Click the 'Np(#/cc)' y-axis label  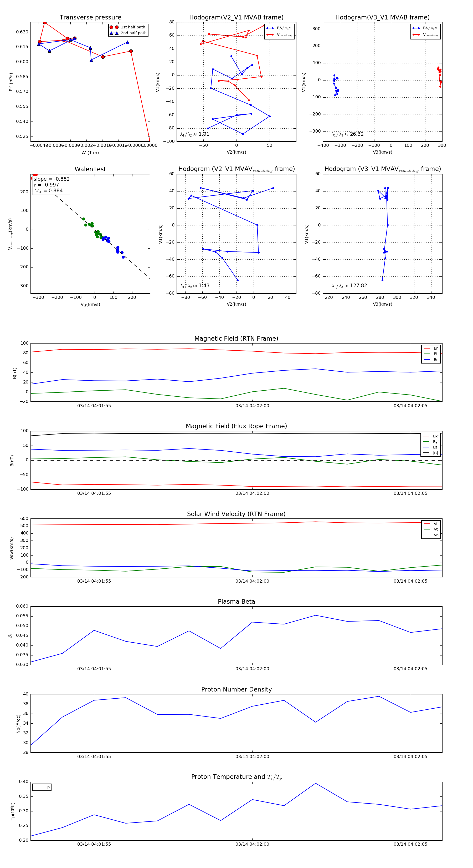[x=18, y=724]
